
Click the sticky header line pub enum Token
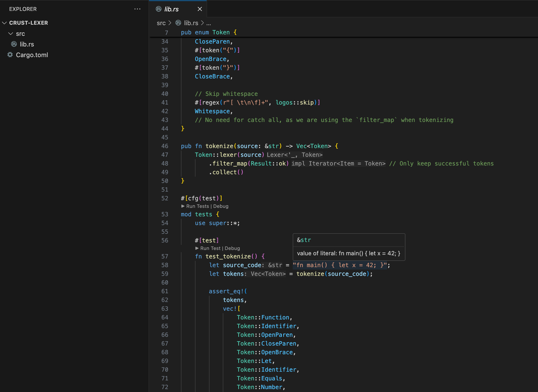point(209,32)
